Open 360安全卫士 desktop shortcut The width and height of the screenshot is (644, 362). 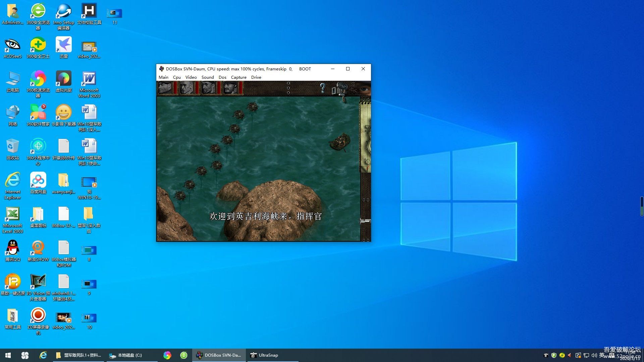[38, 48]
